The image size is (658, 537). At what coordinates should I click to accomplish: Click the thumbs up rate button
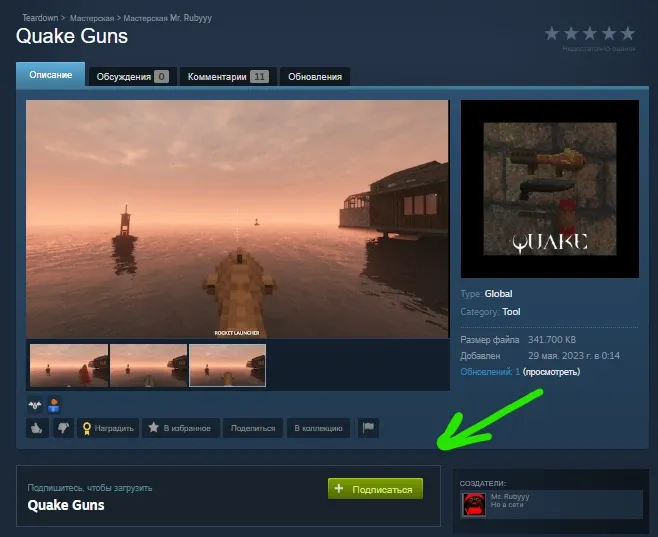pyautogui.click(x=37, y=428)
